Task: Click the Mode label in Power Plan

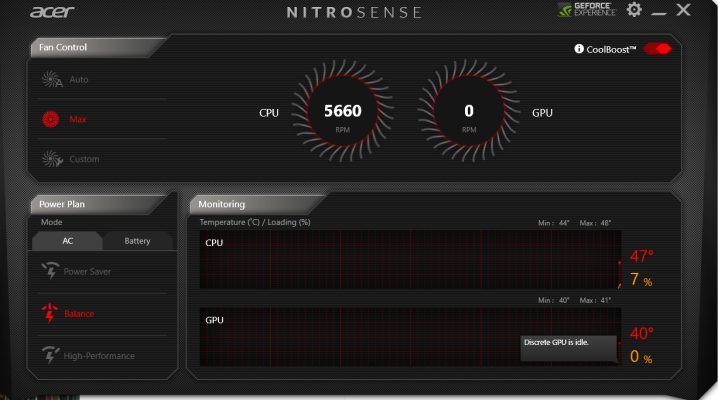Action: (51, 222)
